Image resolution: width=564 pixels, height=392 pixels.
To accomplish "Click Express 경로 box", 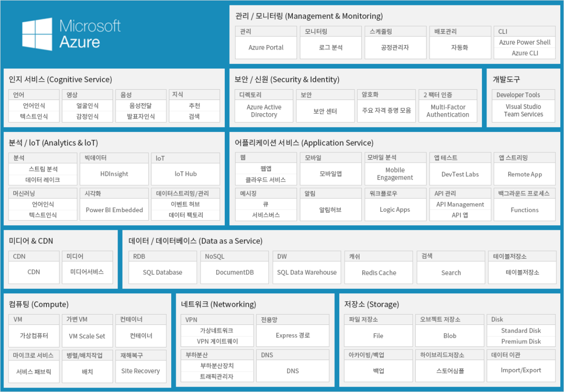I will [x=293, y=336].
